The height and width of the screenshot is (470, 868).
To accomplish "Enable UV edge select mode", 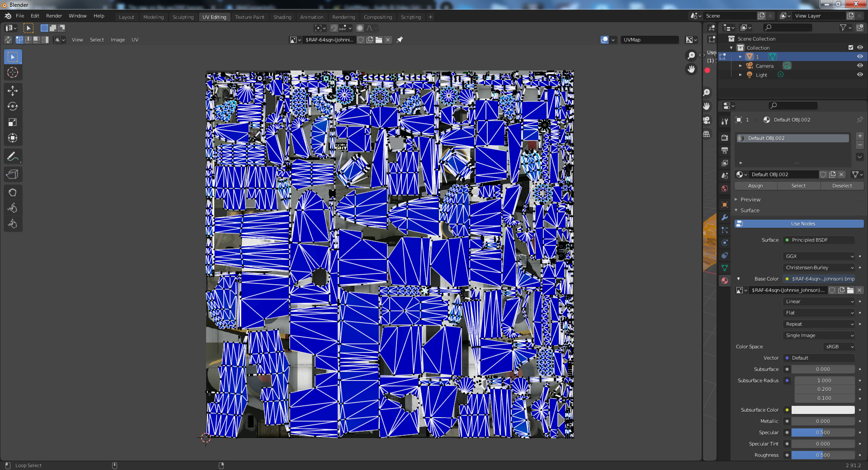I will [x=28, y=40].
